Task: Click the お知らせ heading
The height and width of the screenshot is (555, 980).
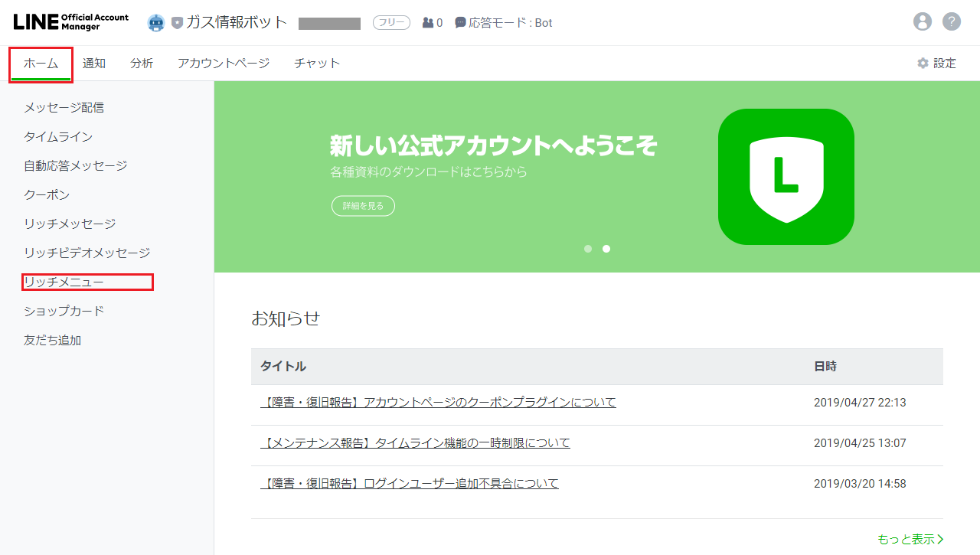Action: click(x=286, y=318)
